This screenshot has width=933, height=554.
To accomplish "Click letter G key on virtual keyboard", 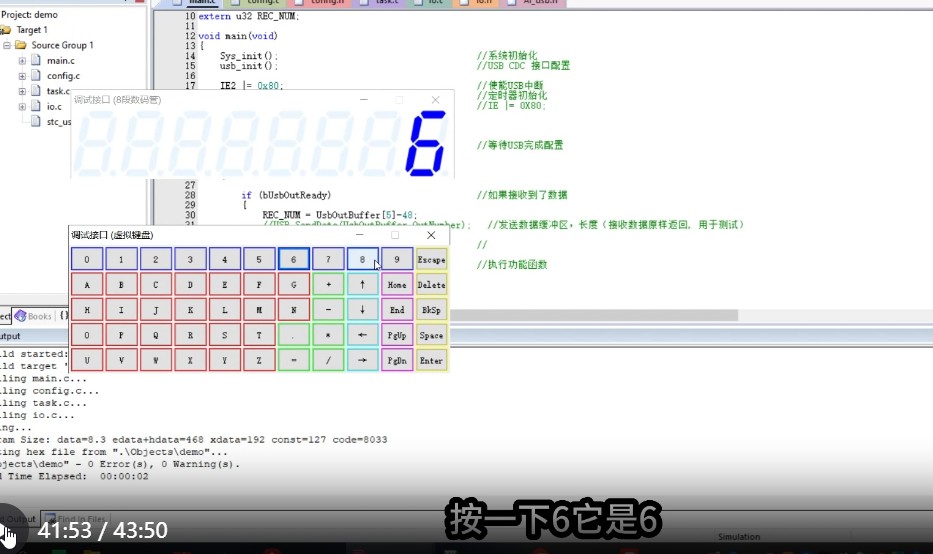I will point(293,284).
